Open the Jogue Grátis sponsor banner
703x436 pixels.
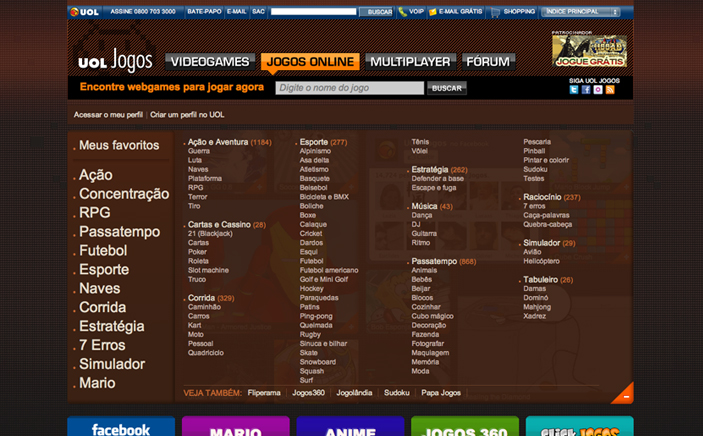pos(589,51)
